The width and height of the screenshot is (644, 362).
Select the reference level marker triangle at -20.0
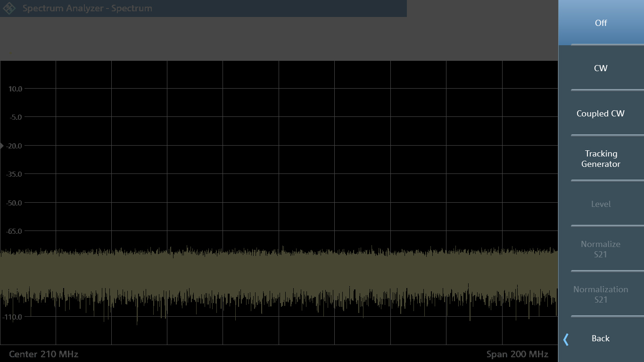click(x=2, y=146)
